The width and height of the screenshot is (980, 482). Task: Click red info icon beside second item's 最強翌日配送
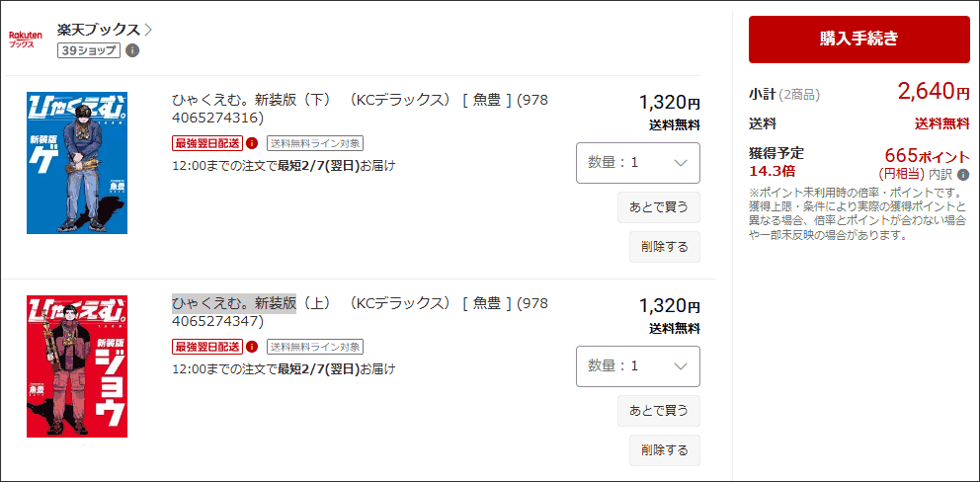coord(252,347)
